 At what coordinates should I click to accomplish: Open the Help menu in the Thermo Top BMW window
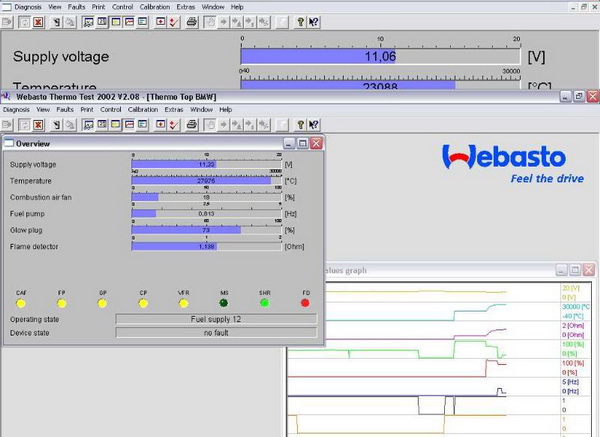(x=225, y=109)
